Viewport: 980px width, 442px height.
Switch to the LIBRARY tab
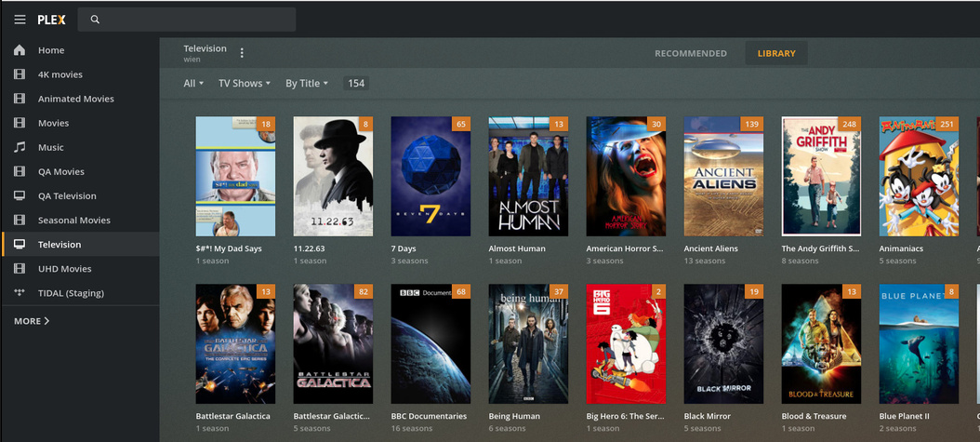point(776,53)
